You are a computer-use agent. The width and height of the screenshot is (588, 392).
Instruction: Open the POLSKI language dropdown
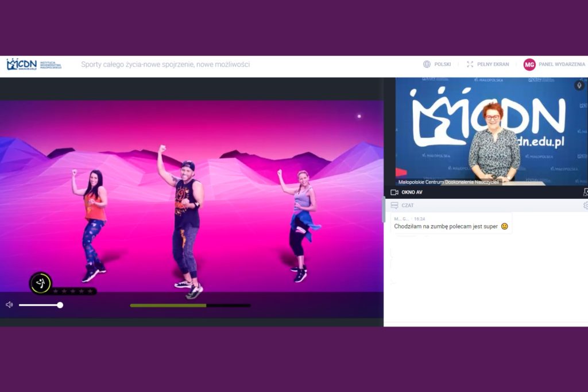[x=442, y=64]
